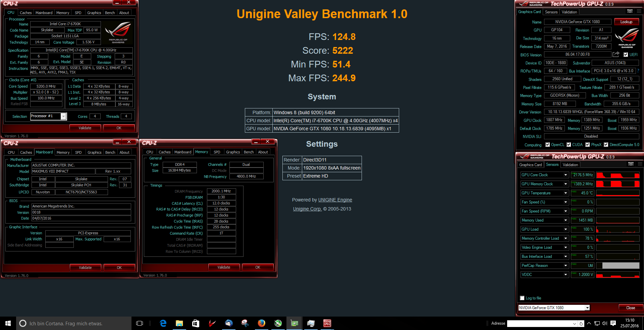This screenshot has width=644, height=330.
Task: Click the Lookup button in GPU-Z
Action: point(627,22)
